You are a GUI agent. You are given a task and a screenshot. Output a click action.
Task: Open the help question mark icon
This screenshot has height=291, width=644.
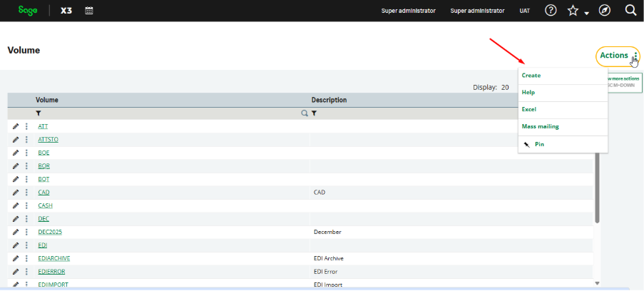click(551, 11)
